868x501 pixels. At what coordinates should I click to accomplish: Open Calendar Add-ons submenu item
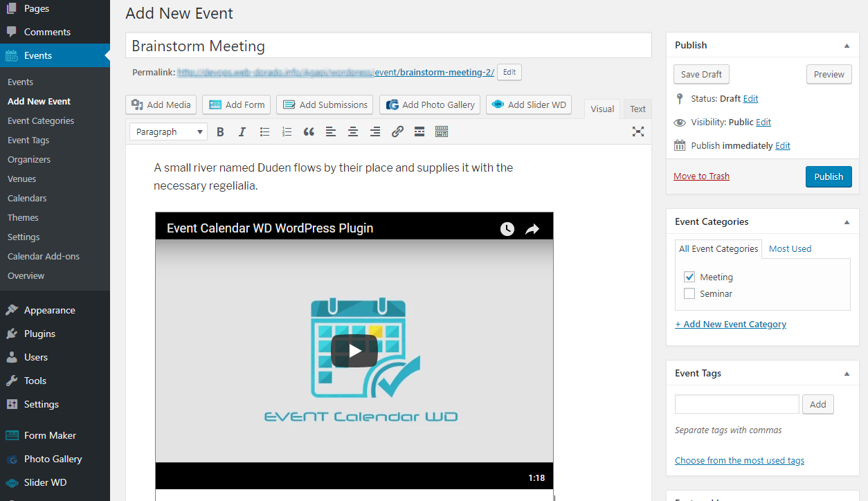click(44, 256)
